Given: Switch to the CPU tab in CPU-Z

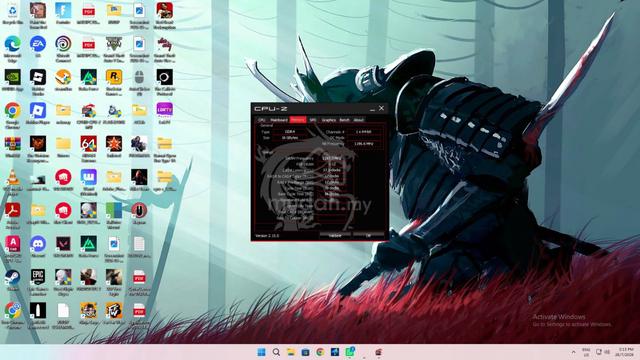Looking at the screenshot, I should [262, 120].
